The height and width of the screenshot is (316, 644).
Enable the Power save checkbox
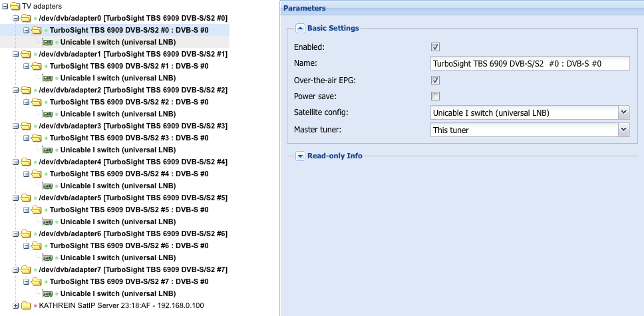pyautogui.click(x=435, y=96)
